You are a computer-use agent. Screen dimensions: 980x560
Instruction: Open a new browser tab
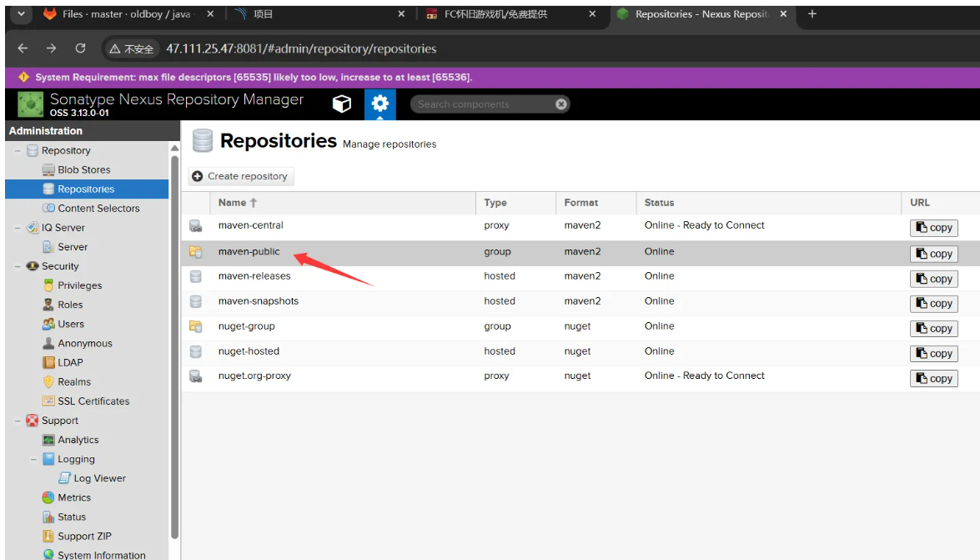812,13
